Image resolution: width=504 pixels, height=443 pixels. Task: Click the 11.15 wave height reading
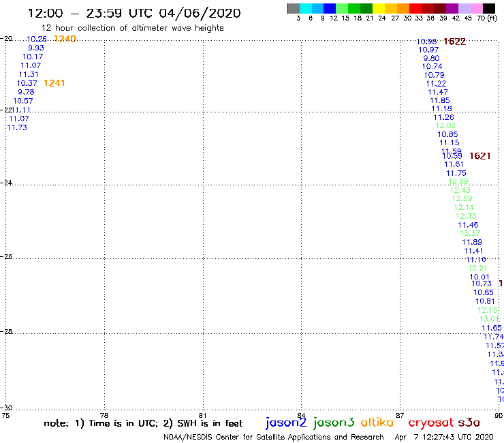tap(450, 142)
